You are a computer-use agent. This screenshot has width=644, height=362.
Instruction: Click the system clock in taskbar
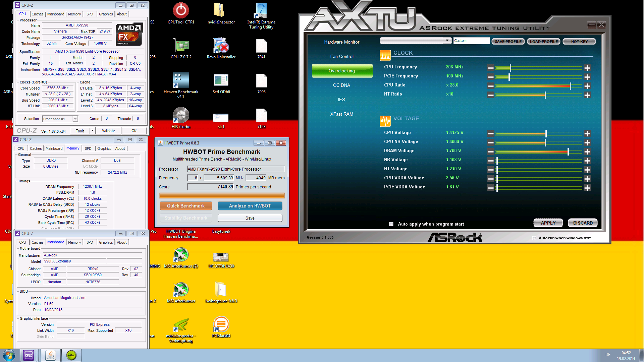pos(626,356)
